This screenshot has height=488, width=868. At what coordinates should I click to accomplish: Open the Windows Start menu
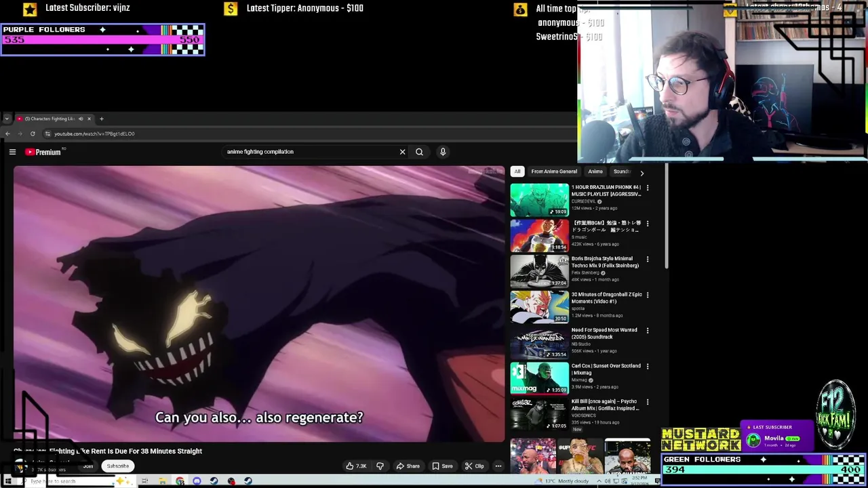coord(7,481)
